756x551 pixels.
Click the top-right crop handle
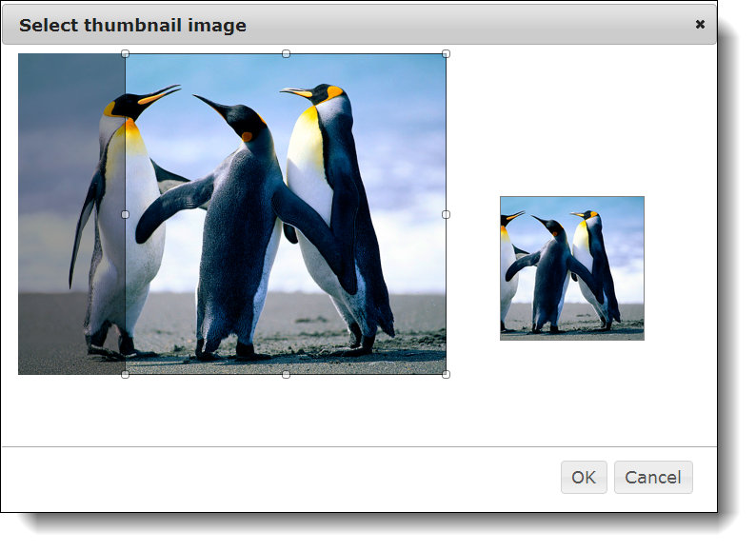tap(446, 53)
